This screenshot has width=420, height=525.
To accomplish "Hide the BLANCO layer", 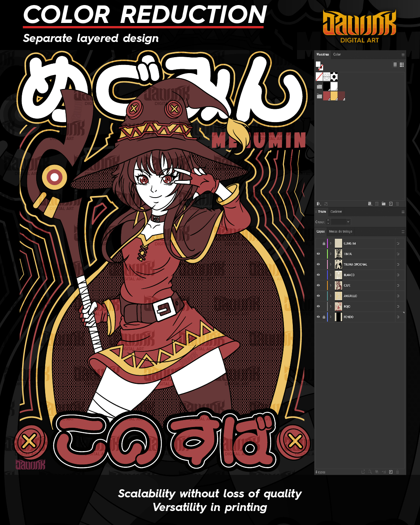I will pyautogui.click(x=318, y=275).
